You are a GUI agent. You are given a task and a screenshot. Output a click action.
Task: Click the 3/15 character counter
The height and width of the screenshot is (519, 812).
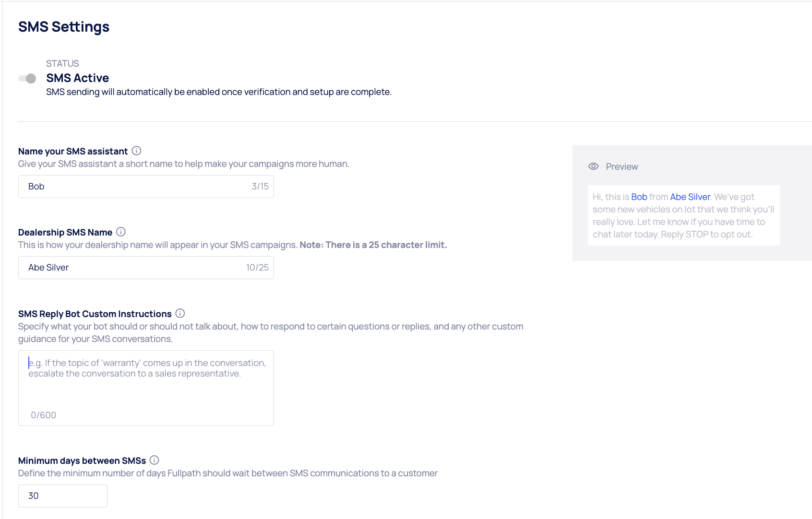click(x=260, y=187)
